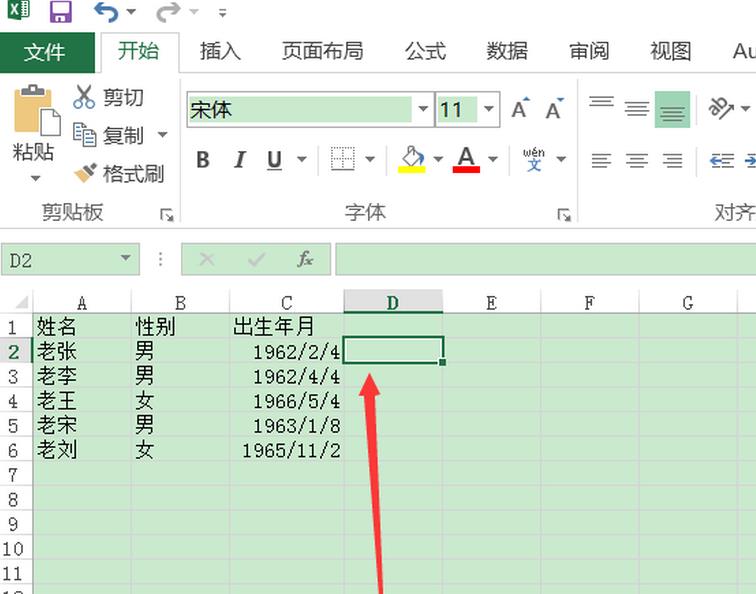Click the Undo arrow icon
The width and height of the screenshot is (756, 594).
point(106,12)
